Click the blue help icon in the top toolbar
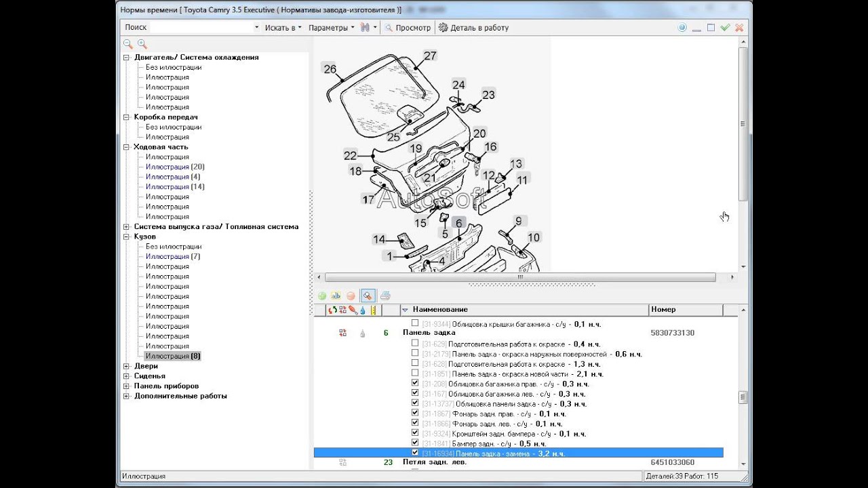This screenshot has height=488, width=868. [682, 28]
